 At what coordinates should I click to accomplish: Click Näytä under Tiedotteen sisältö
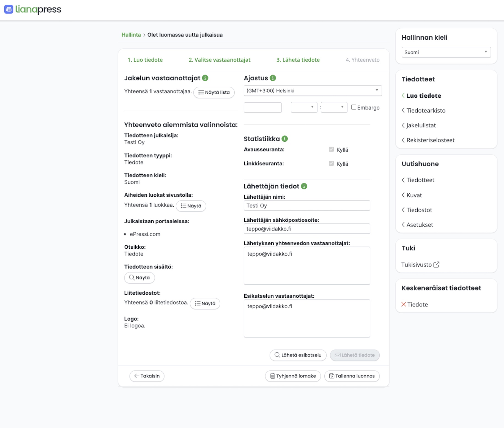tap(139, 278)
